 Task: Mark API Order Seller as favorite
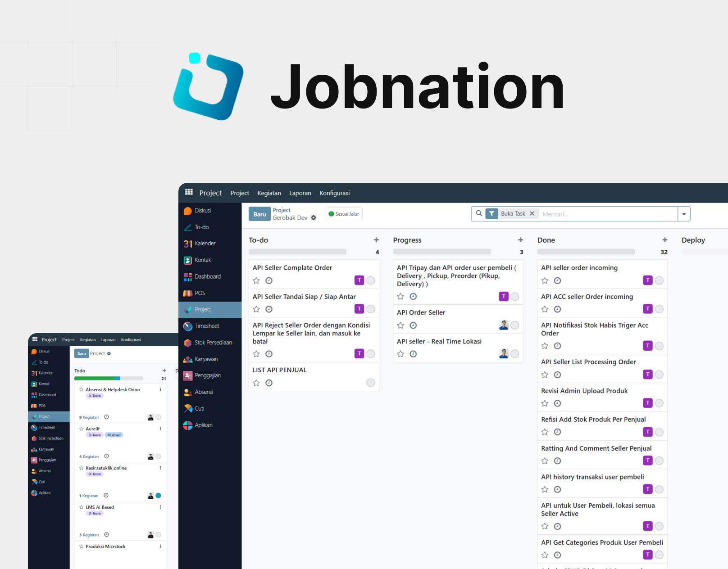[x=400, y=325]
